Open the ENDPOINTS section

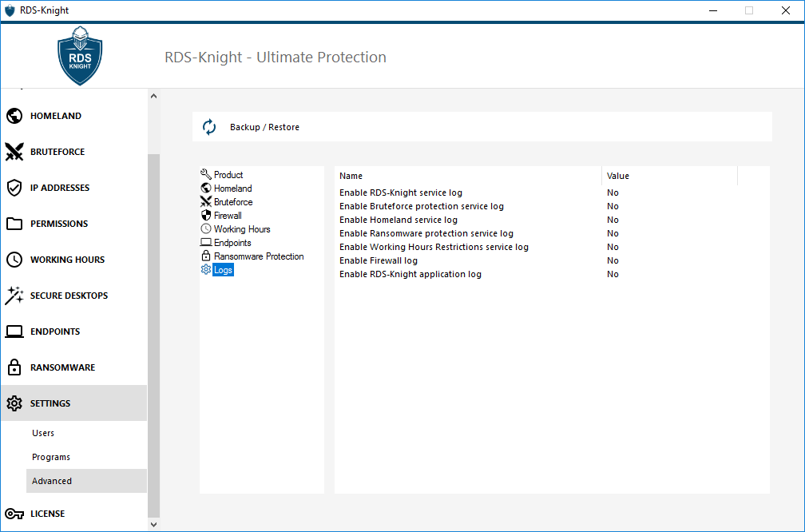coord(74,332)
